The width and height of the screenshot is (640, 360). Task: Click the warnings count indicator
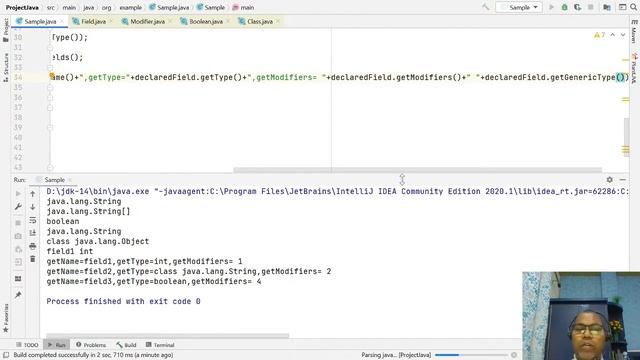coord(599,35)
